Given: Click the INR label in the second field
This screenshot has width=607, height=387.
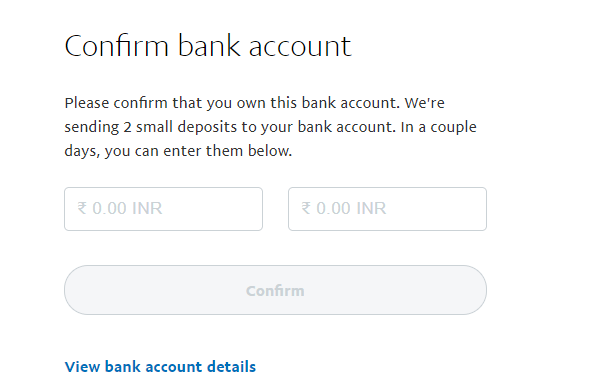Looking at the screenshot, I should (371, 208).
